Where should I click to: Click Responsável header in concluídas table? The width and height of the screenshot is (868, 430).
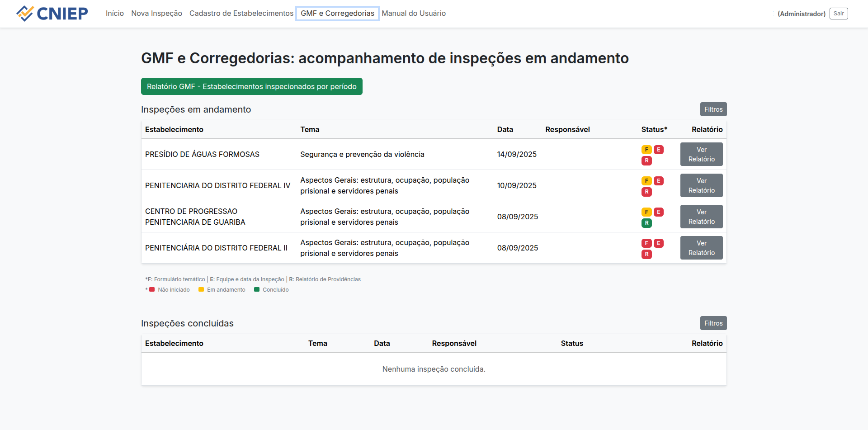[454, 343]
